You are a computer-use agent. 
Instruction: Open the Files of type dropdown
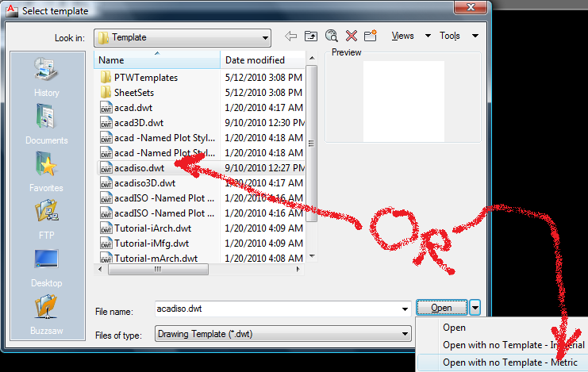tap(283, 334)
